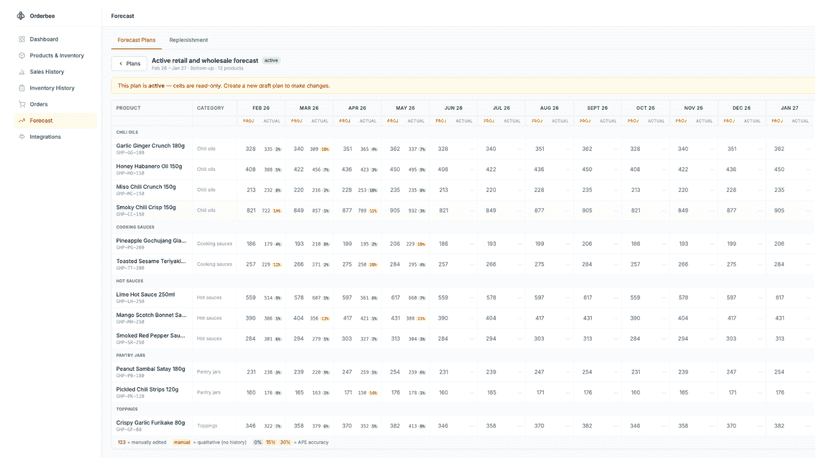Click the Inventory History icon
This screenshot has height=466, width=828.
22,88
